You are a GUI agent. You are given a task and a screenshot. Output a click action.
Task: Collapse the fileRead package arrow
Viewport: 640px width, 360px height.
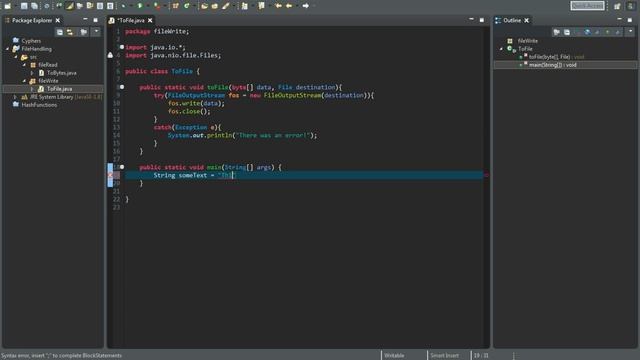[24, 65]
